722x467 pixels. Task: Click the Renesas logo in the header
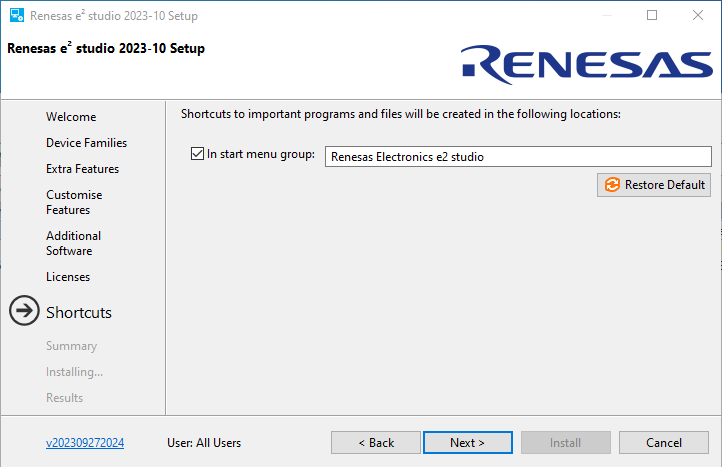[587, 64]
